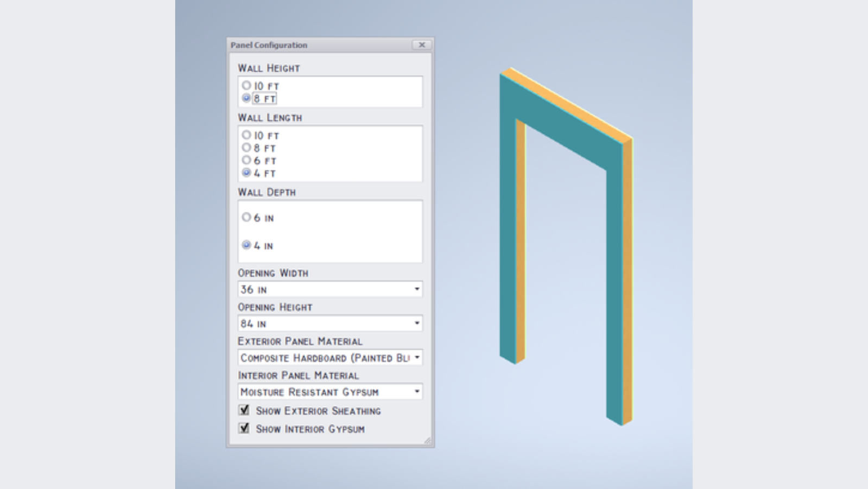868x489 pixels.
Task: Open the Opening Width dropdown
Action: tap(330, 289)
